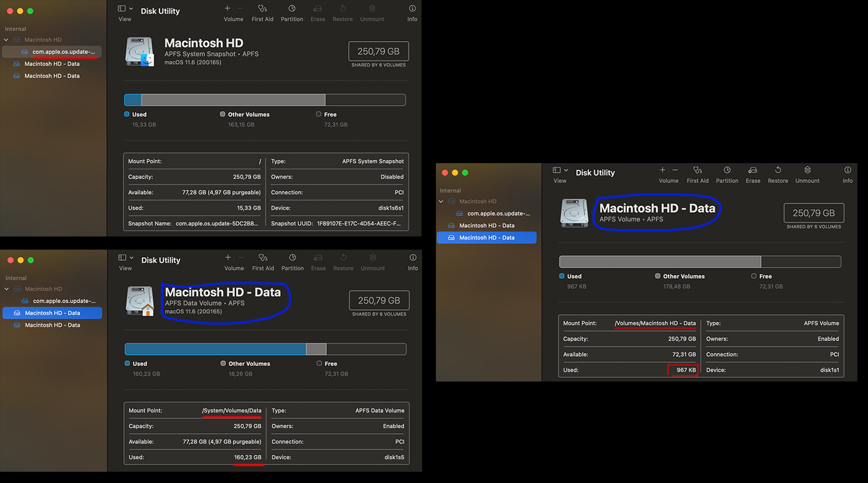Viewport: 868px width, 483px height.
Task: Erase the volume in the 967 KB Data window
Action: click(x=753, y=170)
